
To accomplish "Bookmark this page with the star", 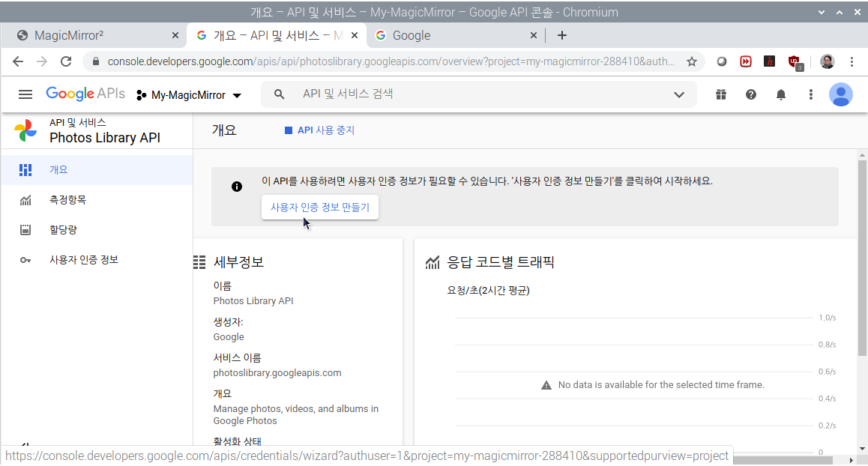I will click(x=691, y=61).
